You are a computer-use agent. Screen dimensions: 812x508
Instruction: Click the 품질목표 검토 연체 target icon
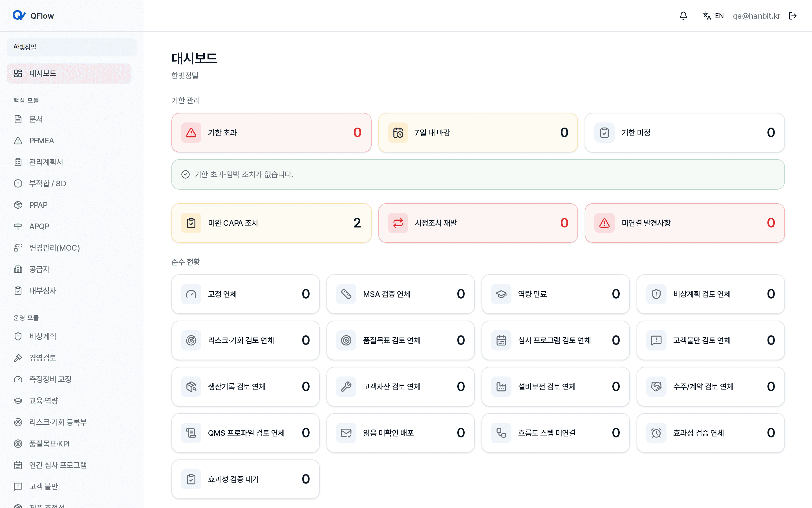coord(346,340)
